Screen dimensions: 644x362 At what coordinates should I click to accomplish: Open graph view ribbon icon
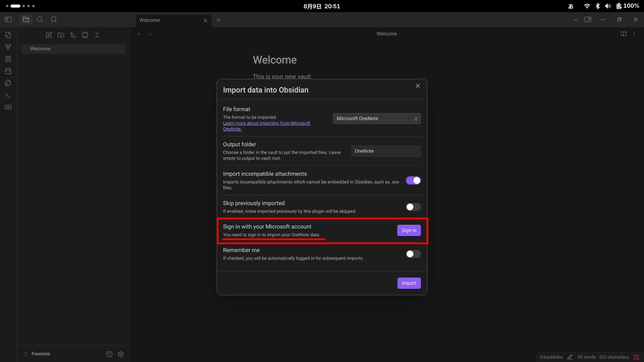8,47
